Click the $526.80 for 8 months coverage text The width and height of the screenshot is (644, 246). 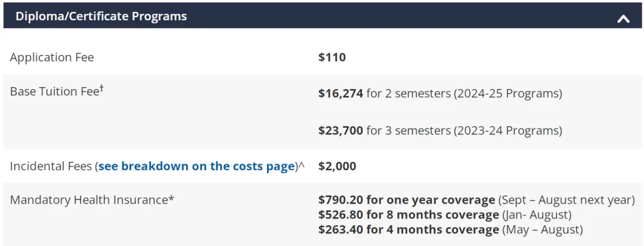pyautogui.click(x=408, y=215)
